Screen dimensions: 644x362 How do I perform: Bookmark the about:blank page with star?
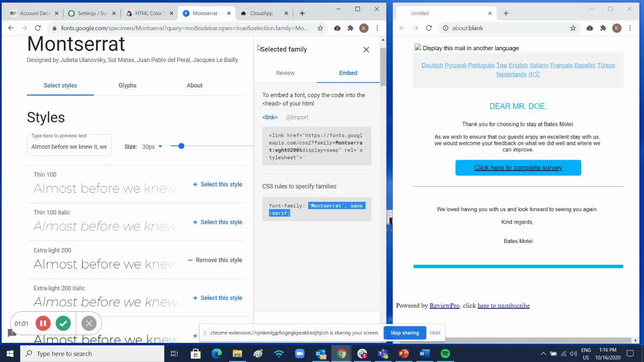tap(573, 28)
